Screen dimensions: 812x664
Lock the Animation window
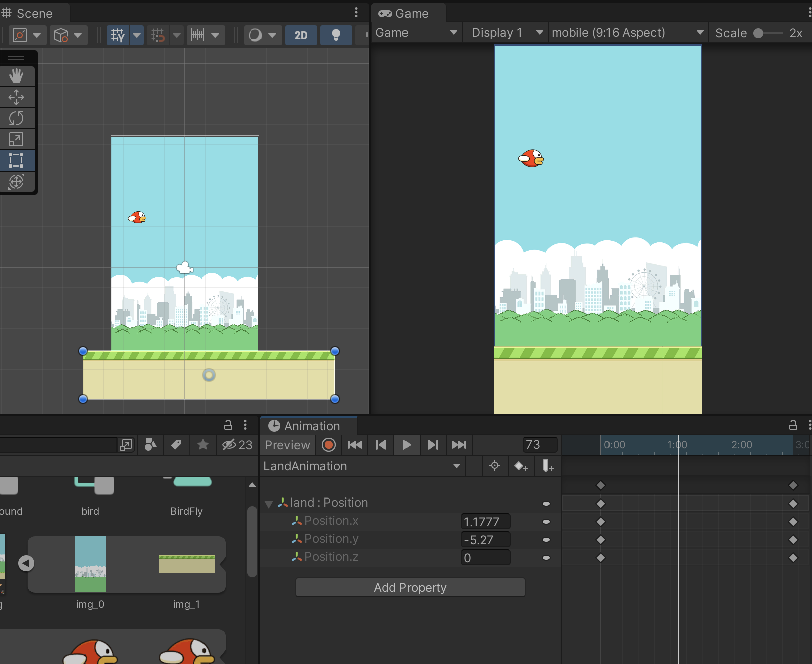pyautogui.click(x=793, y=425)
